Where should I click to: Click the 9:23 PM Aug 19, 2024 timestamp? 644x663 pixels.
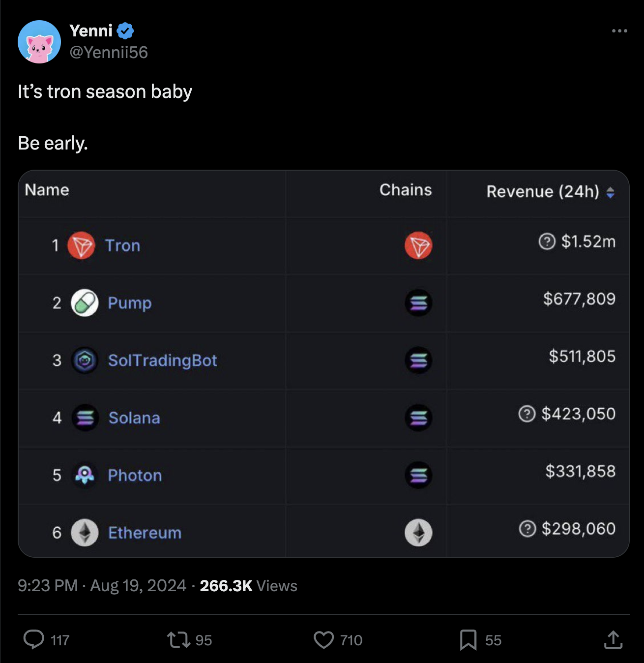click(x=102, y=586)
